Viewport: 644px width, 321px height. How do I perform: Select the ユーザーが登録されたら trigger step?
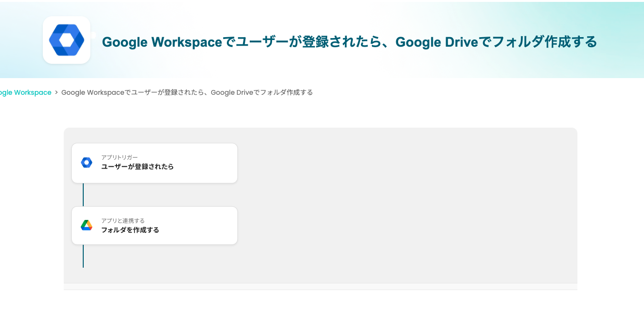coord(155,163)
